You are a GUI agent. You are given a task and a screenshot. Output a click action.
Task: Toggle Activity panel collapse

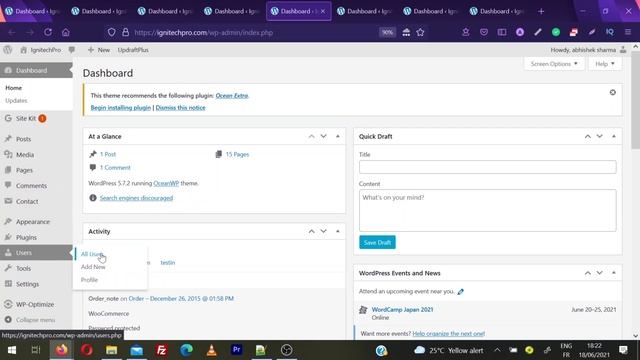coord(338,231)
